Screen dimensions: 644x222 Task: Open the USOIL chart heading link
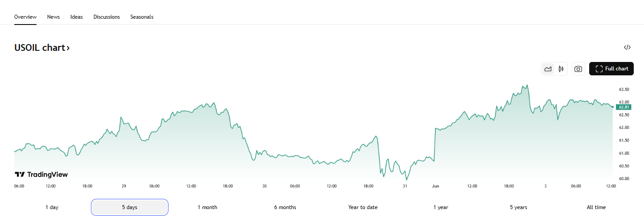(x=42, y=48)
